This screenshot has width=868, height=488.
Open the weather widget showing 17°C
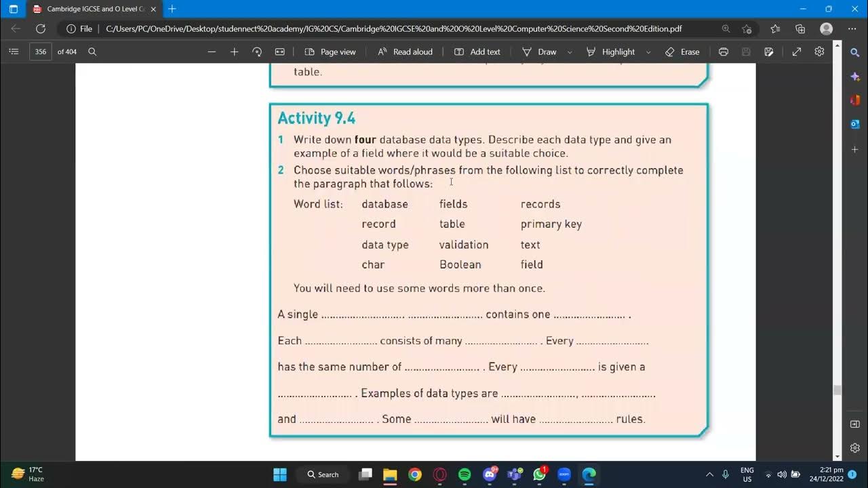28,474
